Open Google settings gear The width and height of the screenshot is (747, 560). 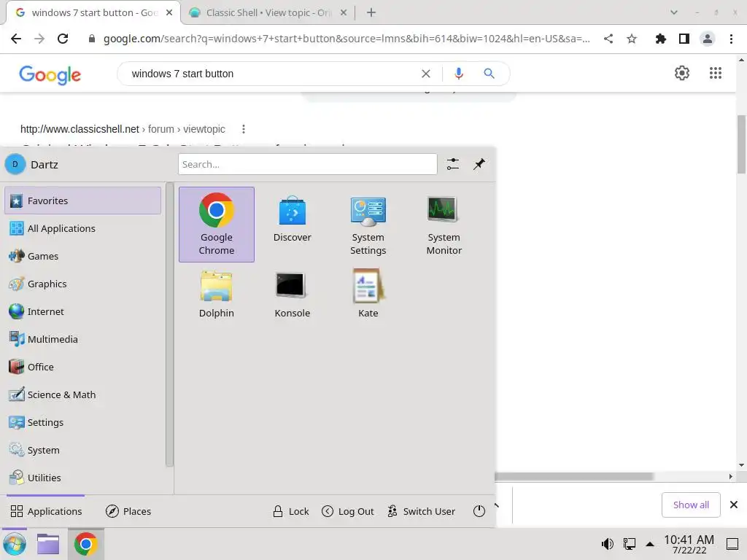click(x=682, y=73)
